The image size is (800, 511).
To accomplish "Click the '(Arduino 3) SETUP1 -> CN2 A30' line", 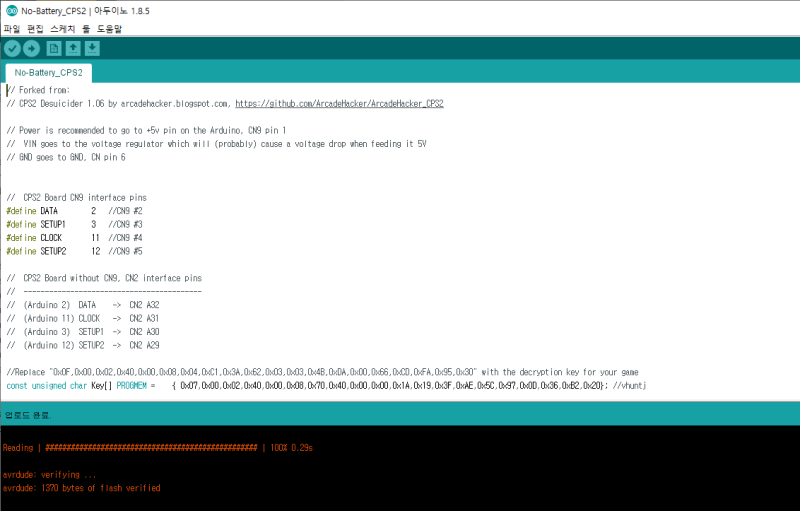I will pyautogui.click(x=83, y=332).
